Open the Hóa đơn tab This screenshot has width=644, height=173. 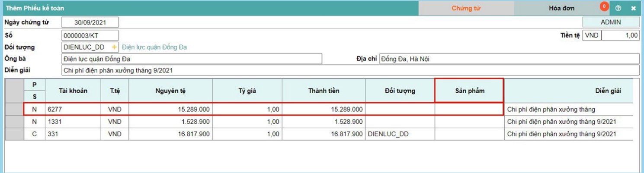click(561, 8)
